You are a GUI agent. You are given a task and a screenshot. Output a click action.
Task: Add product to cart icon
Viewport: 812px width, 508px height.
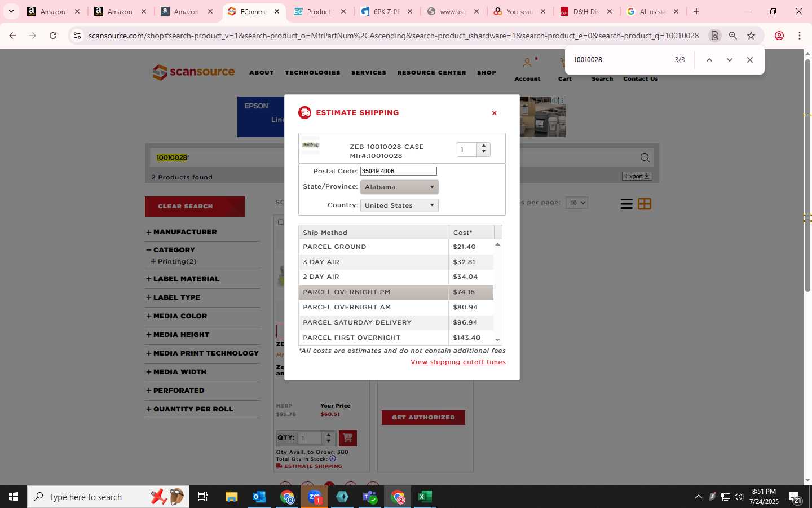348,438
